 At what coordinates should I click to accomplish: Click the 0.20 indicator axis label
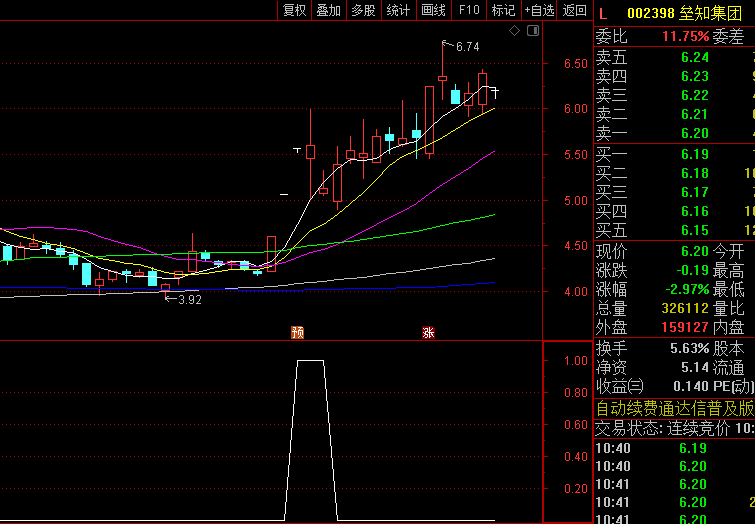coord(576,489)
